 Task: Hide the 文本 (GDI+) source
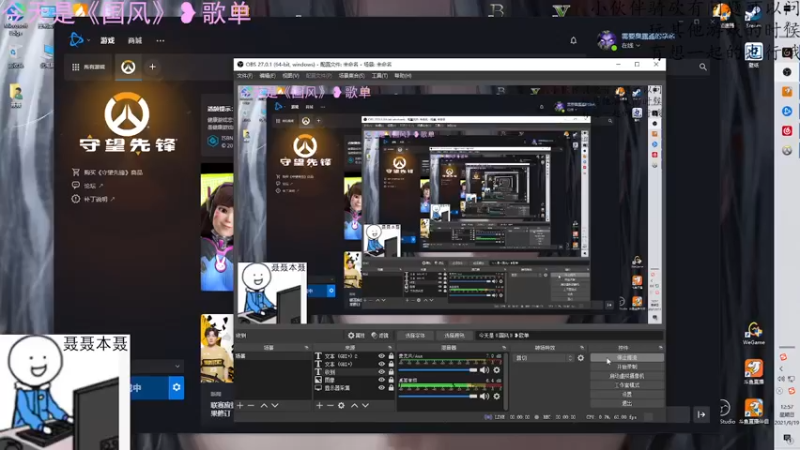click(x=381, y=364)
